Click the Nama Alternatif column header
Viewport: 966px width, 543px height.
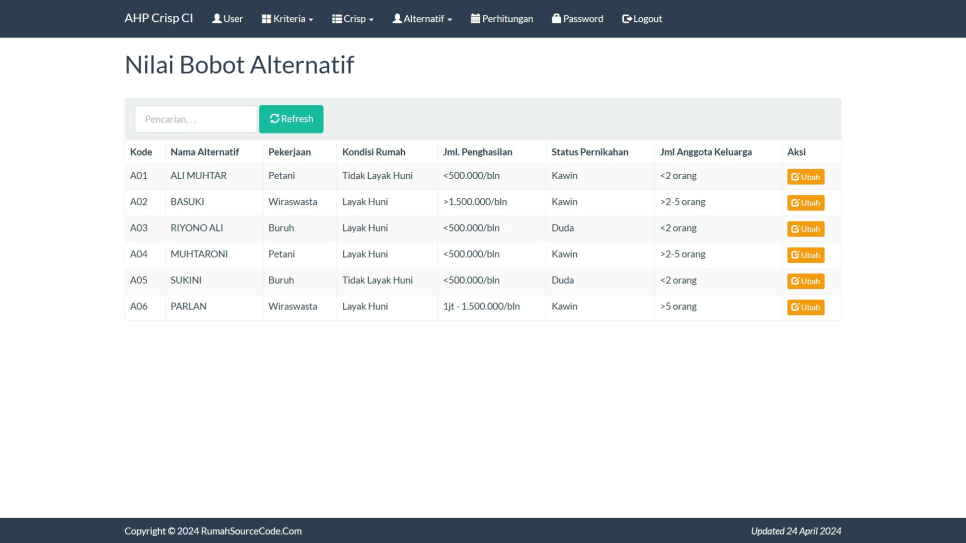pyautogui.click(x=204, y=152)
